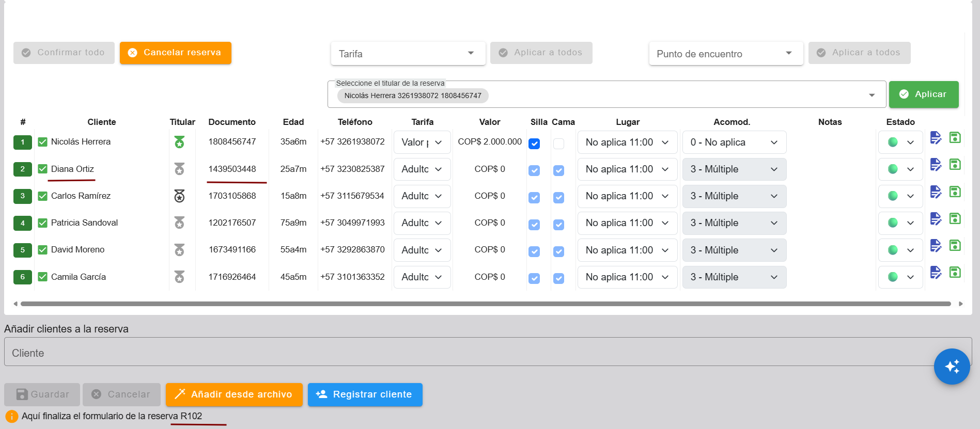This screenshot has height=429, width=980.
Task: Deselect the Patricia Sandoval client checkbox
Action: [43, 223]
